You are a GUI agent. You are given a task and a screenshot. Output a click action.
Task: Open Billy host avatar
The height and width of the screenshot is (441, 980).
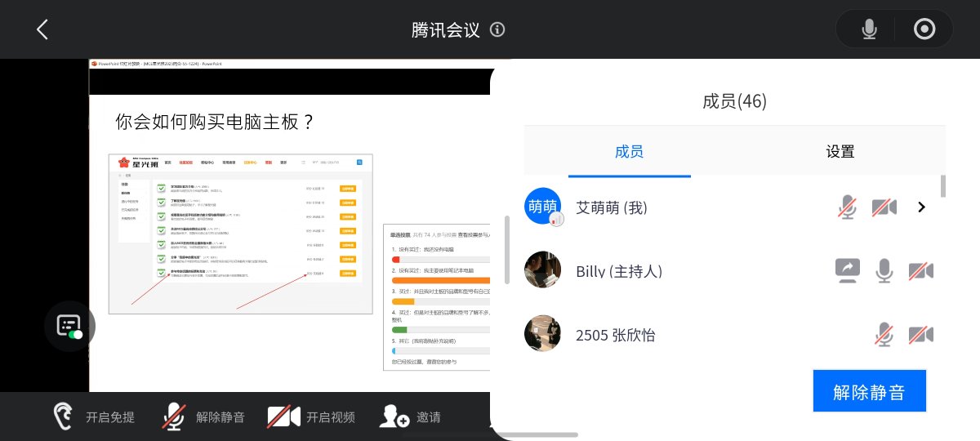(x=542, y=270)
